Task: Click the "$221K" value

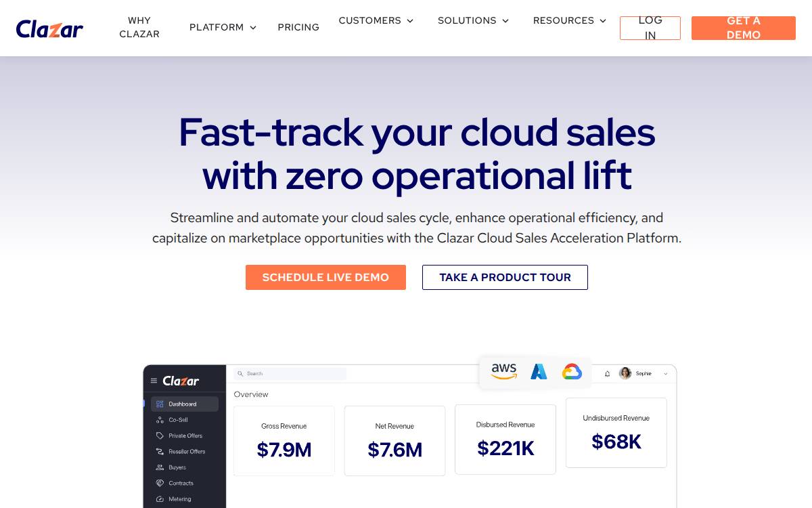Action: coord(505,448)
